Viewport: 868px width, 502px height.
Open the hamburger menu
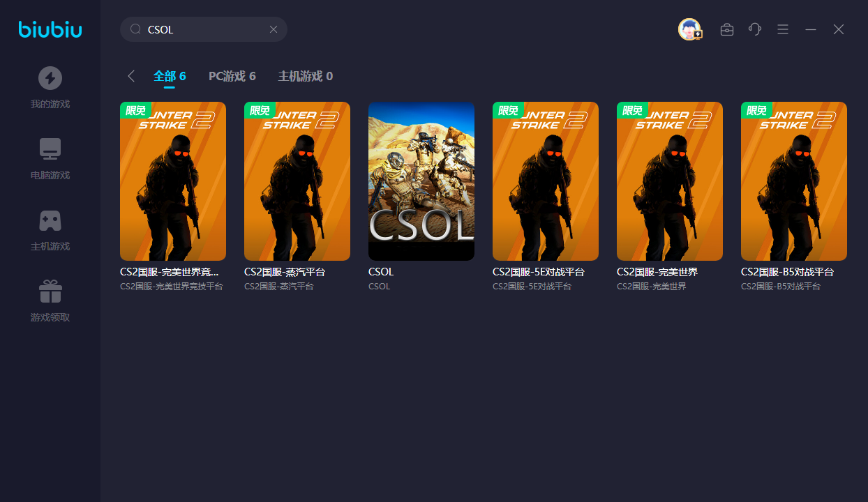point(783,29)
